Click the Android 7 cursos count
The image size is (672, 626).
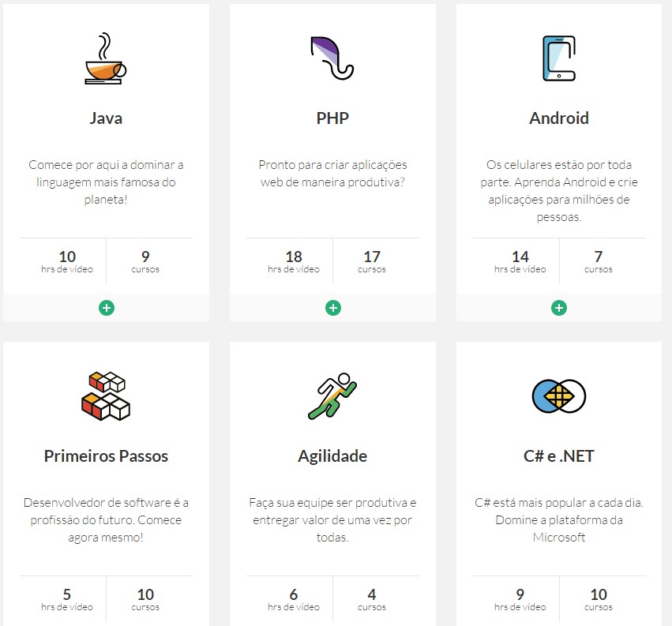[599, 261]
